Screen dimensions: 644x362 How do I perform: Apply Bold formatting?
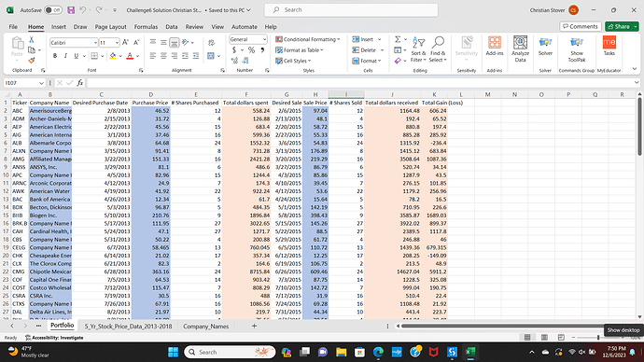pyautogui.click(x=55, y=56)
